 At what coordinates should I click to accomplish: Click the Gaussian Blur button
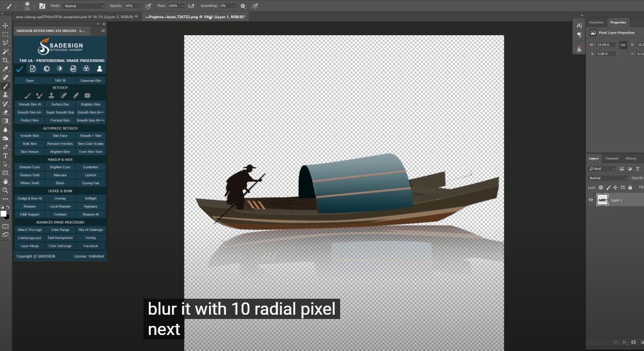point(91,81)
